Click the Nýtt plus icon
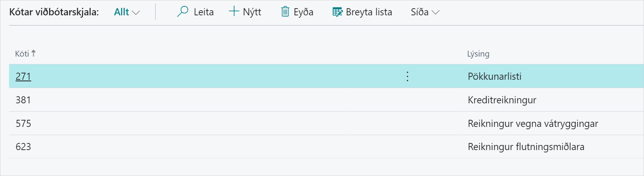644x176 pixels. click(234, 12)
